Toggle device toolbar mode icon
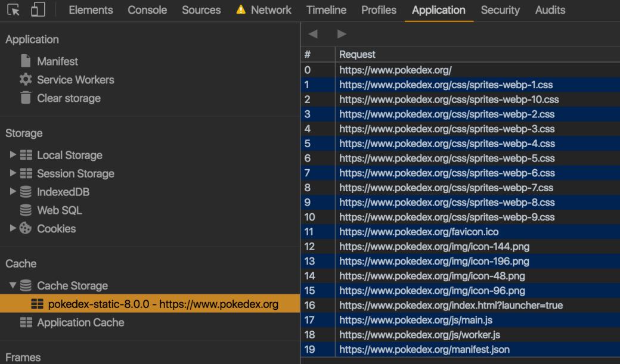Screen dimensions: 620x364 [x=38, y=10]
